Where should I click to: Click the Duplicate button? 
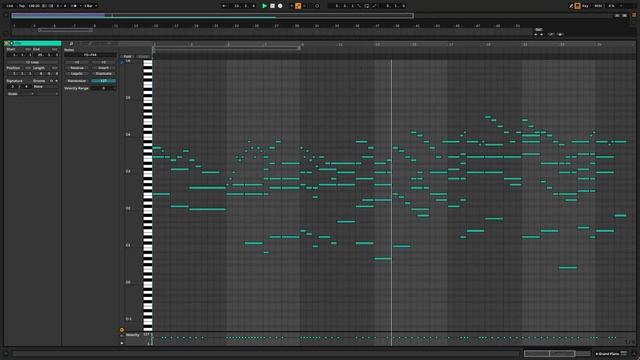pyautogui.click(x=103, y=73)
